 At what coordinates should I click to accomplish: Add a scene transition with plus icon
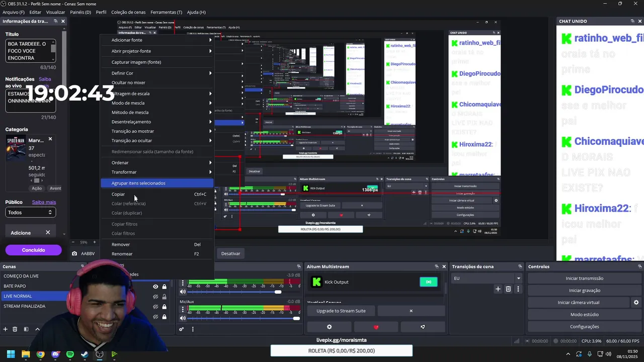pyautogui.click(x=498, y=289)
